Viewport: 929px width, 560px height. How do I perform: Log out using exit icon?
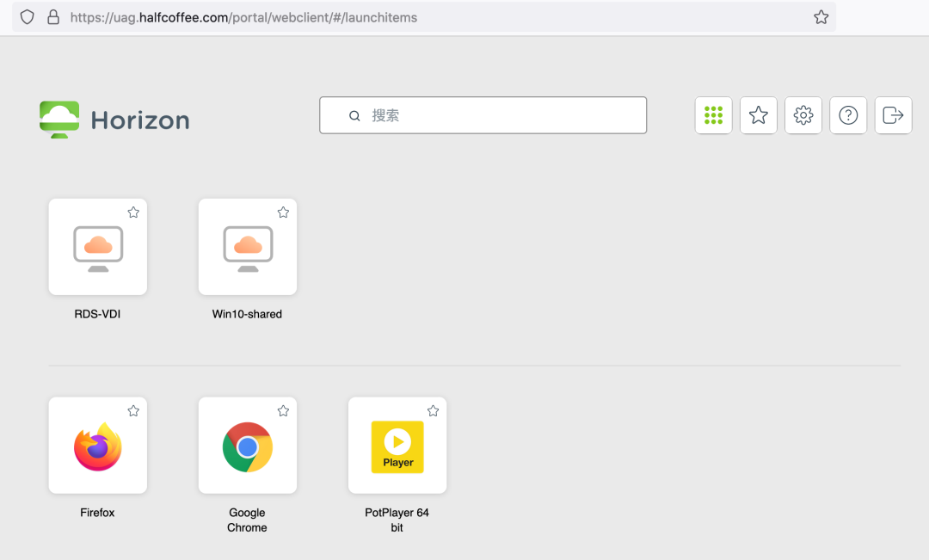[894, 115]
